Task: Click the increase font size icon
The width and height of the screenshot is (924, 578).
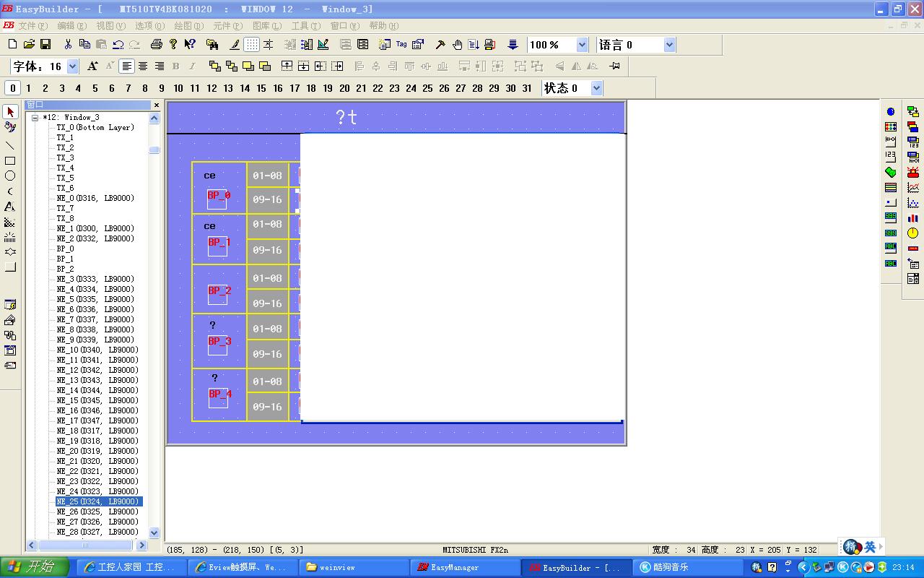Action: 92,66
